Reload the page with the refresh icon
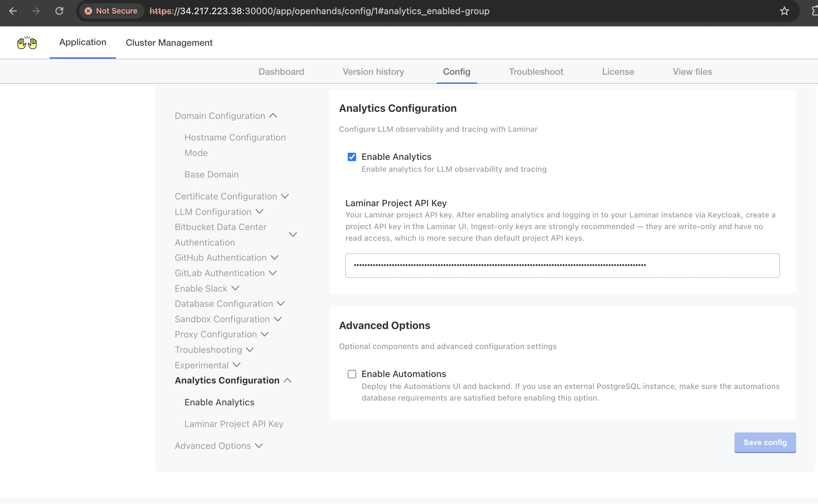 59,11
